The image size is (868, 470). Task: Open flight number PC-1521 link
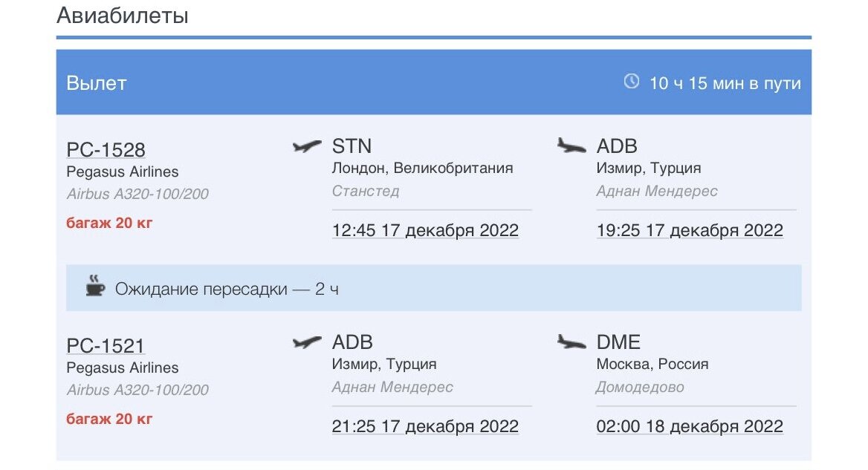[106, 345]
